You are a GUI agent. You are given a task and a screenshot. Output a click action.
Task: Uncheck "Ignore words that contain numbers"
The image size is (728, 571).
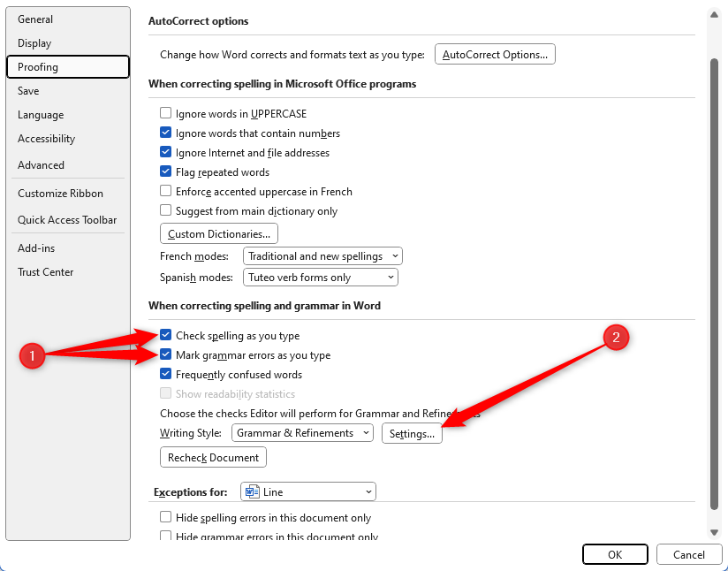pyautogui.click(x=165, y=133)
